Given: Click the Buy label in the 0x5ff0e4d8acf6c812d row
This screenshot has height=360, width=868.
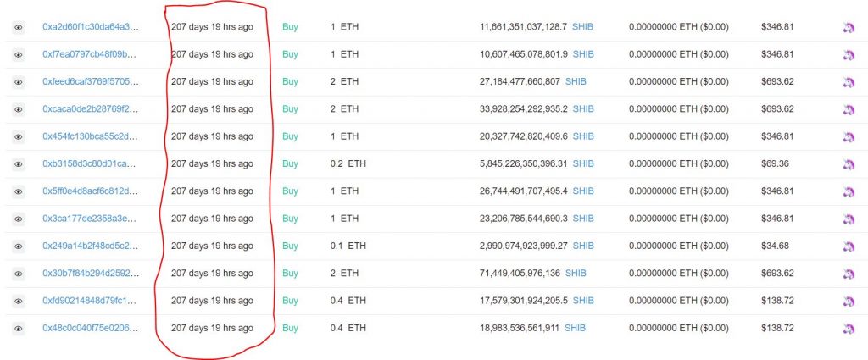Looking at the screenshot, I should [290, 191].
